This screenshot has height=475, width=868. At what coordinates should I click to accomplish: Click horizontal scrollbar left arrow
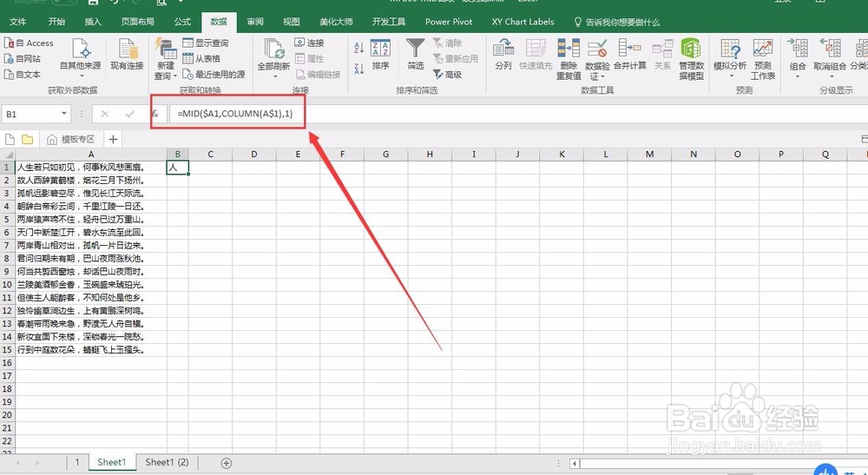[575, 464]
